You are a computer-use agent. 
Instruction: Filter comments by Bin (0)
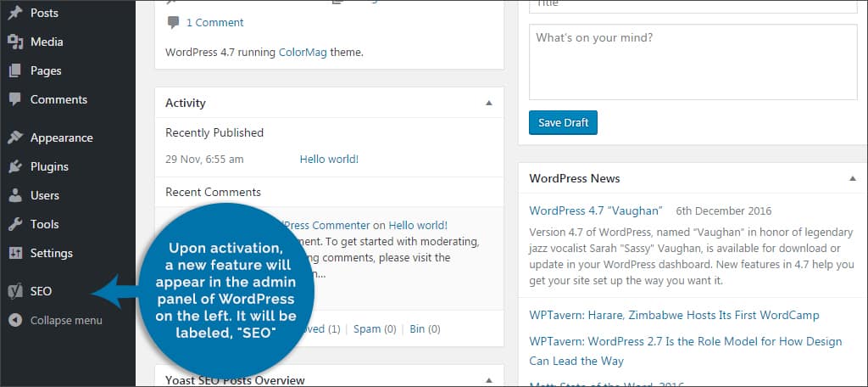425,328
